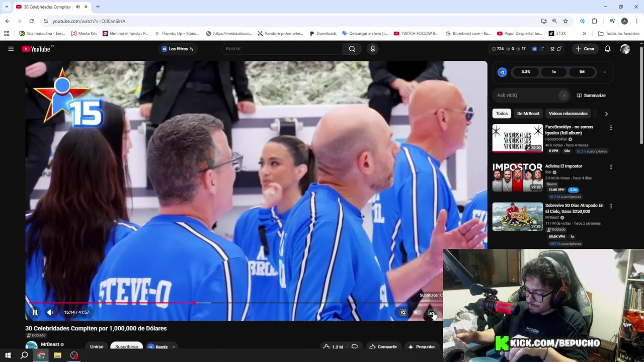
Task: Open Adivina El Impostor thumbnail
Action: (x=517, y=177)
